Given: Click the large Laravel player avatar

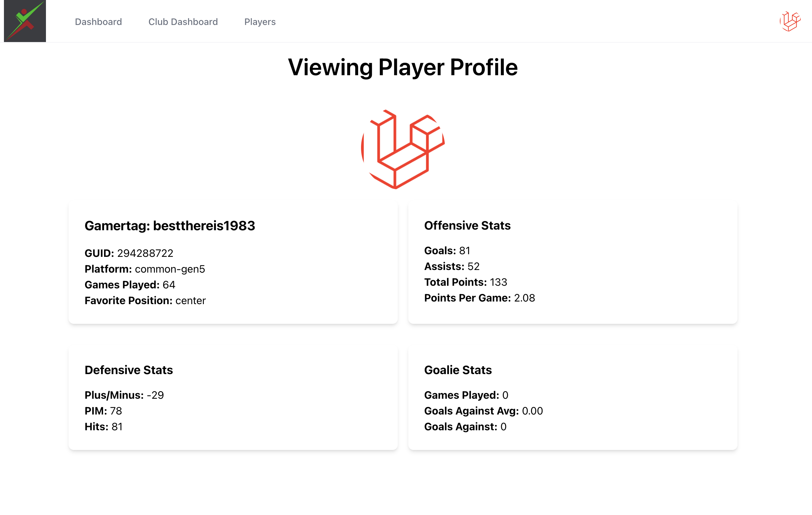Looking at the screenshot, I should point(403,149).
